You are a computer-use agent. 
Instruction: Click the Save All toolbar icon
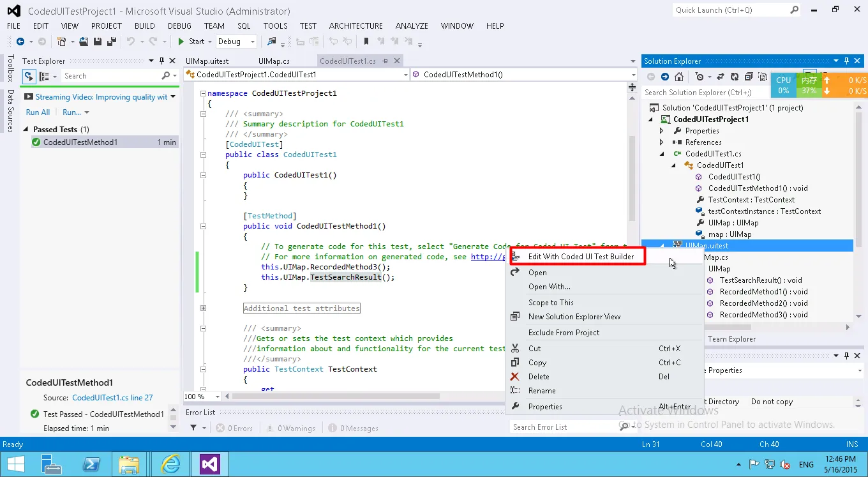point(111,42)
